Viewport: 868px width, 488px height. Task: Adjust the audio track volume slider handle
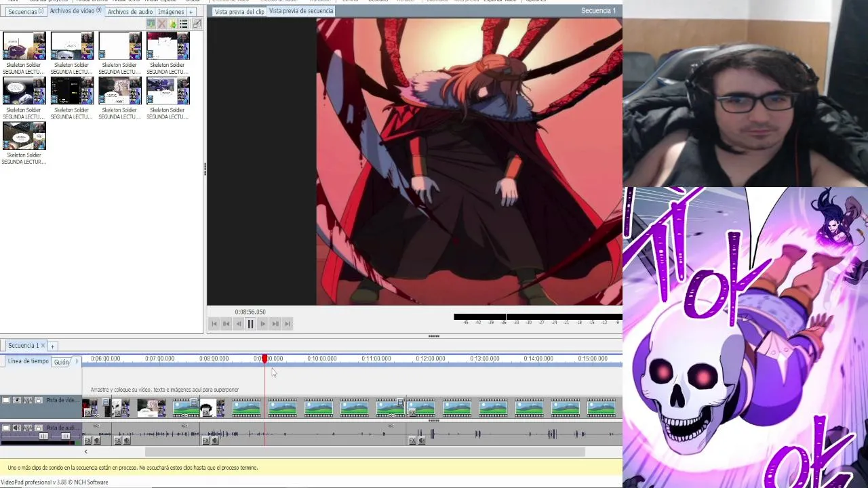(43, 436)
